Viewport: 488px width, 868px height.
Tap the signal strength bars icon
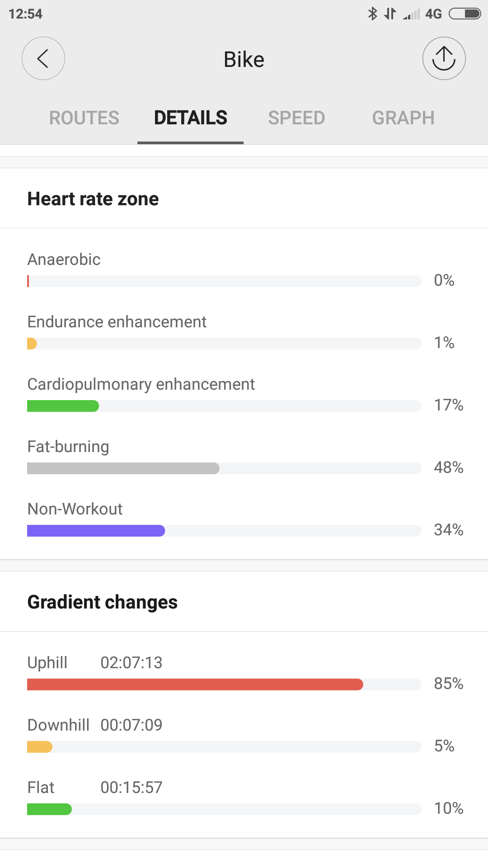point(412,14)
